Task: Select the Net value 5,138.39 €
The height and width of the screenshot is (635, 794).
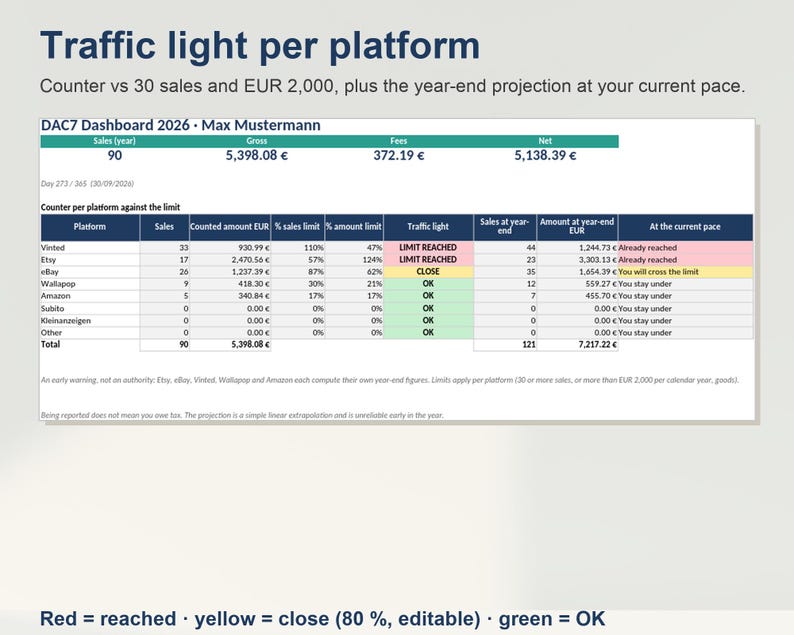Action: [x=545, y=155]
